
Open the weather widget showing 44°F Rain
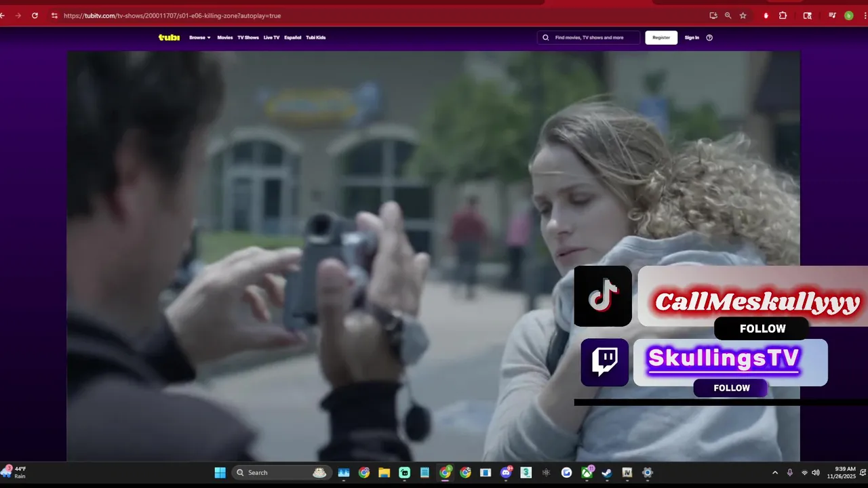click(x=15, y=472)
